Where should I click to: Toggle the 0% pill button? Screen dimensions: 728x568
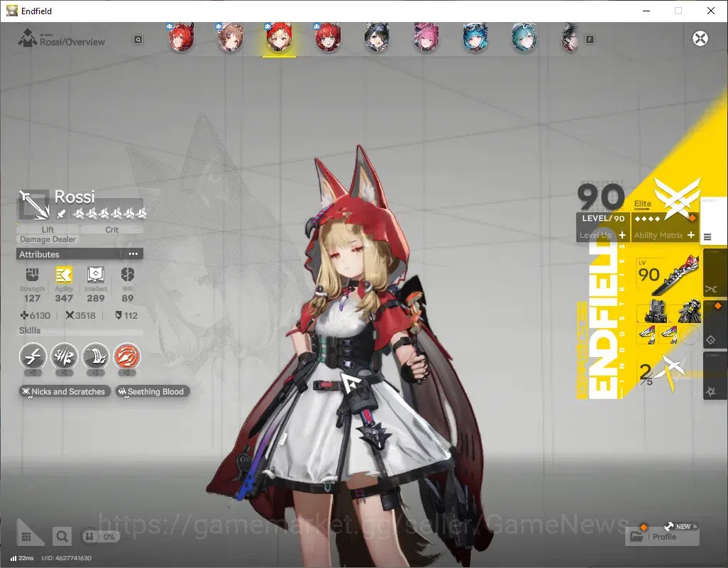tap(100, 537)
